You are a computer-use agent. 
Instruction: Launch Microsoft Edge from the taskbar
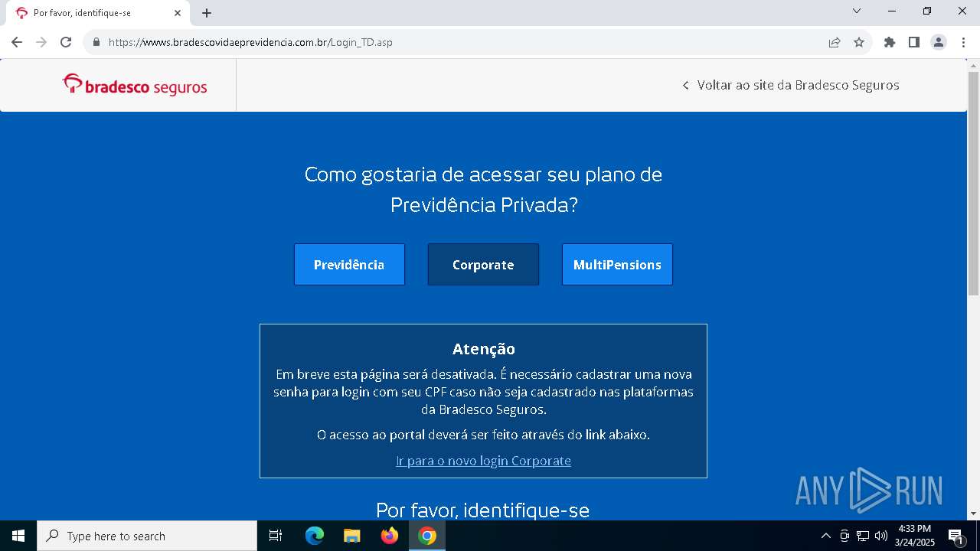click(315, 536)
